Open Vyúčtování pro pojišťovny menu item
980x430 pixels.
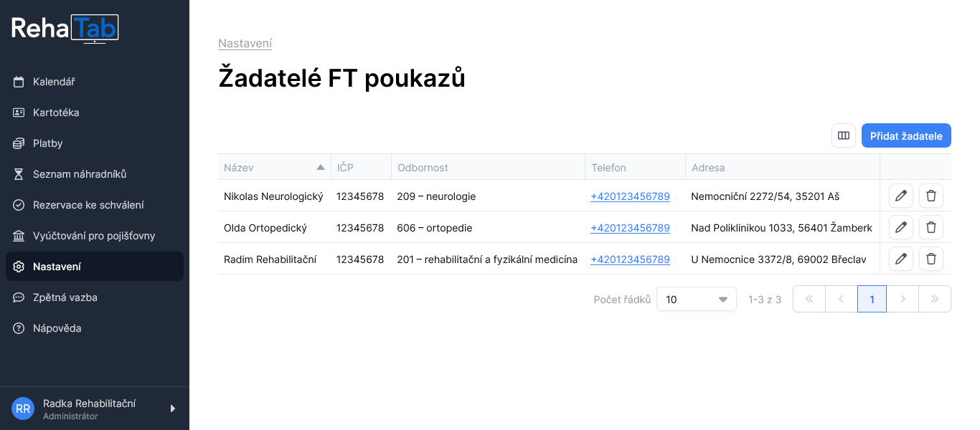point(93,236)
